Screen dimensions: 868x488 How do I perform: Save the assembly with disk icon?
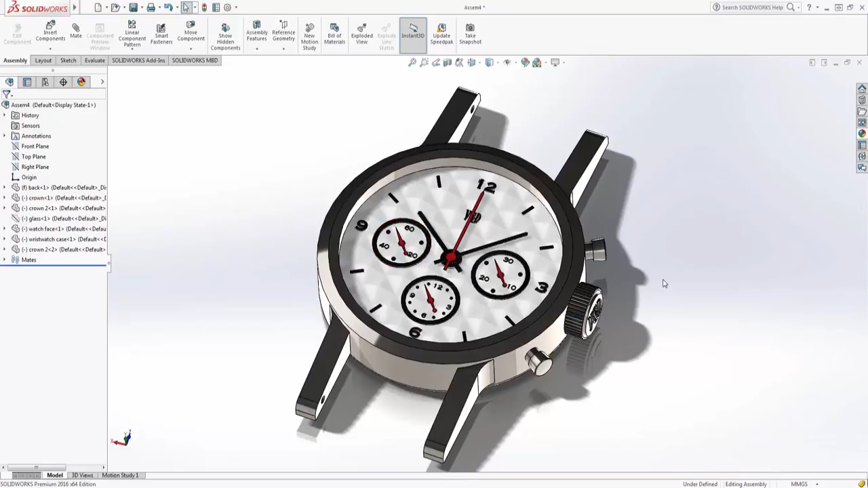(133, 7)
